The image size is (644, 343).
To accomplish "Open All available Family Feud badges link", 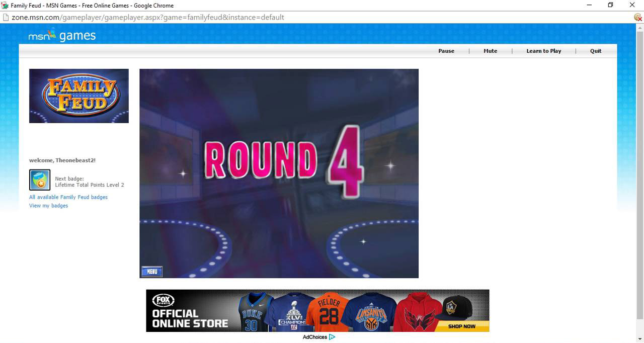I will [68, 197].
